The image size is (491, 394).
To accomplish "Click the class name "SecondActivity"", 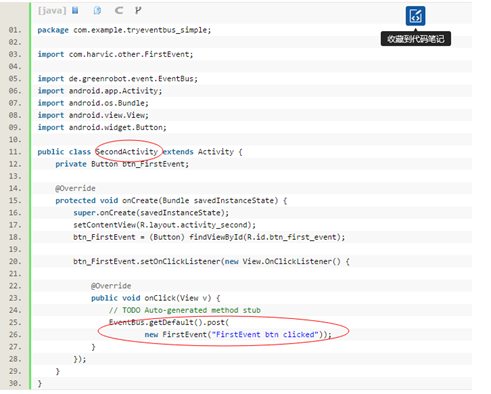I will (127, 152).
